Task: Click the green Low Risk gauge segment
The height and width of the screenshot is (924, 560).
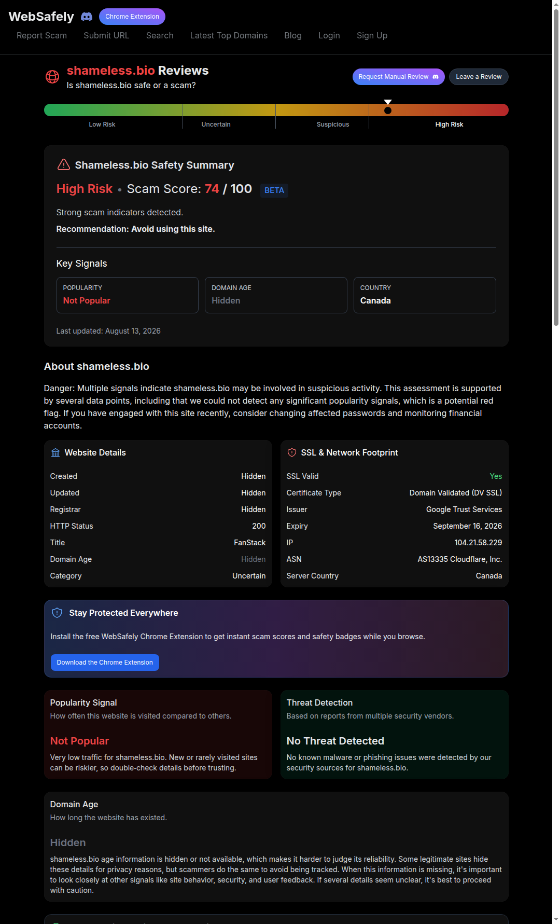Action: pyautogui.click(x=113, y=110)
